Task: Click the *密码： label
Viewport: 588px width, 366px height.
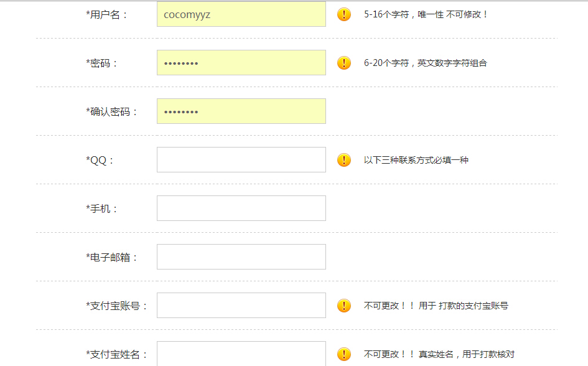Action: [102, 63]
